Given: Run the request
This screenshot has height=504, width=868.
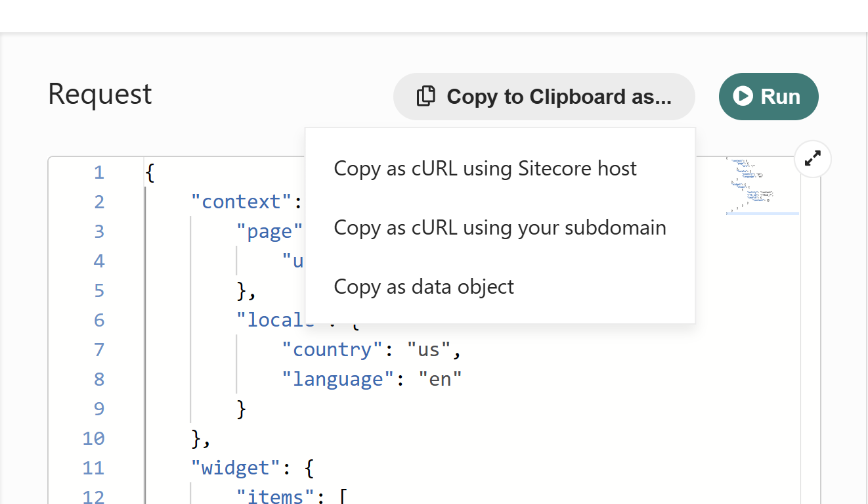Looking at the screenshot, I should [768, 97].
